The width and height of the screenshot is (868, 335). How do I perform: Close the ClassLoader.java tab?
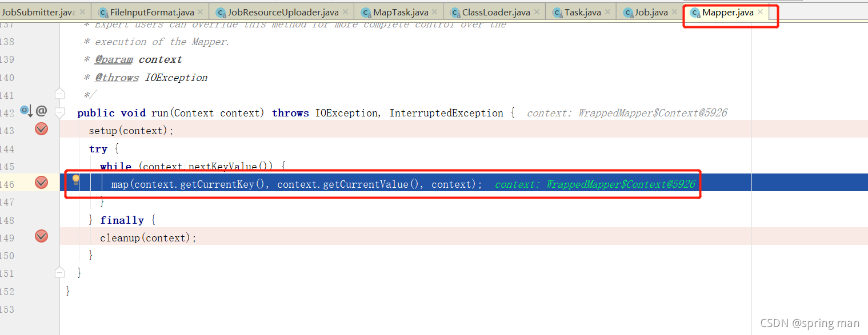pos(537,12)
